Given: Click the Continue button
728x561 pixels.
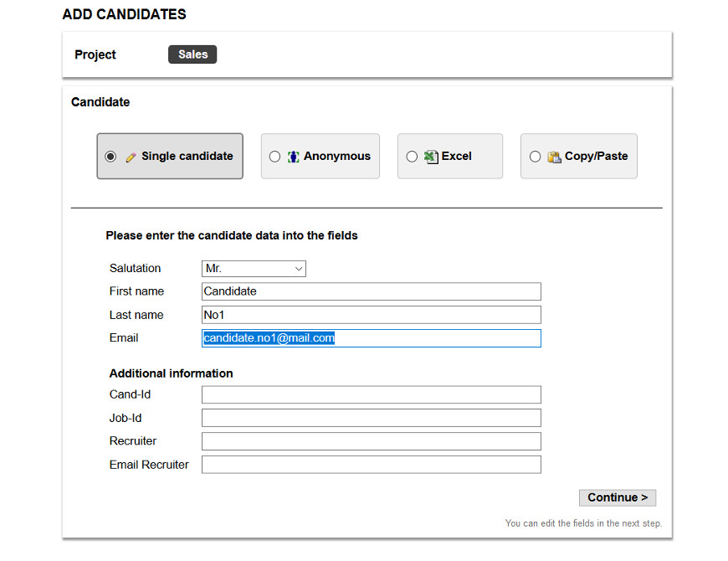Looking at the screenshot, I should click(x=618, y=497).
